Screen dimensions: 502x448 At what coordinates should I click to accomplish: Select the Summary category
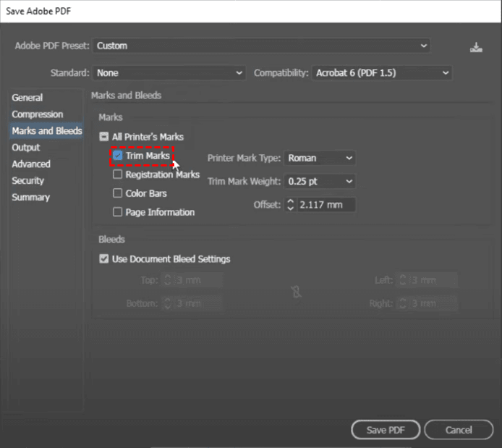30,198
